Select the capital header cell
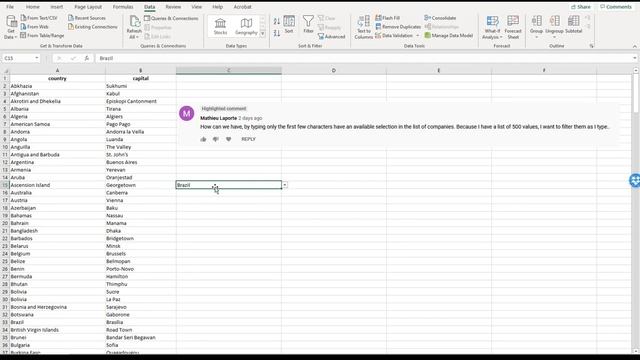 pyautogui.click(x=140, y=78)
